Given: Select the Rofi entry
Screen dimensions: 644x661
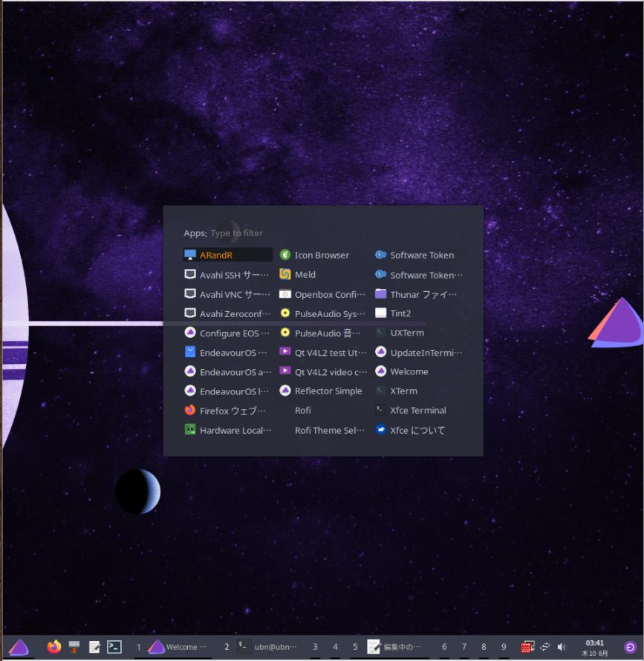Looking at the screenshot, I should 323,410.
